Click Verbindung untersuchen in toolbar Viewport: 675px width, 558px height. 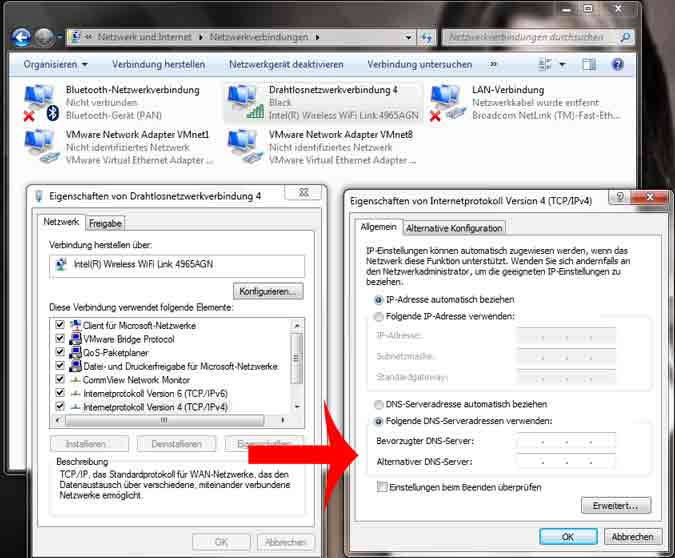coord(419,65)
